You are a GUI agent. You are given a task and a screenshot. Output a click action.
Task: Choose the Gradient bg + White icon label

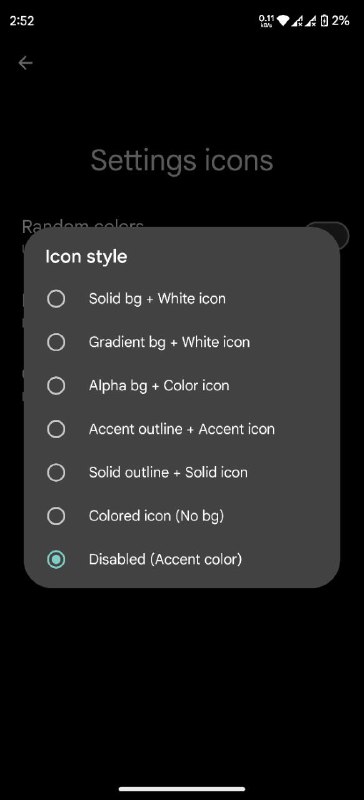click(x=169, y=342)
